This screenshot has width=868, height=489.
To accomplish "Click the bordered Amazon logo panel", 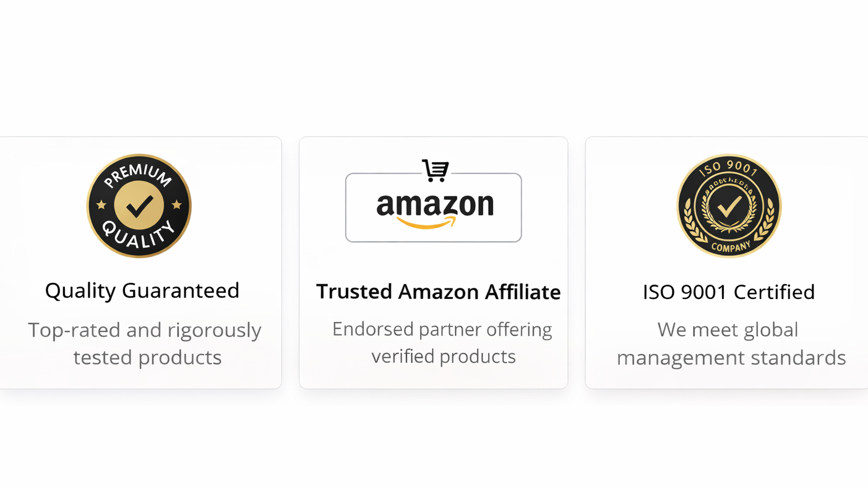I will 433,207.
